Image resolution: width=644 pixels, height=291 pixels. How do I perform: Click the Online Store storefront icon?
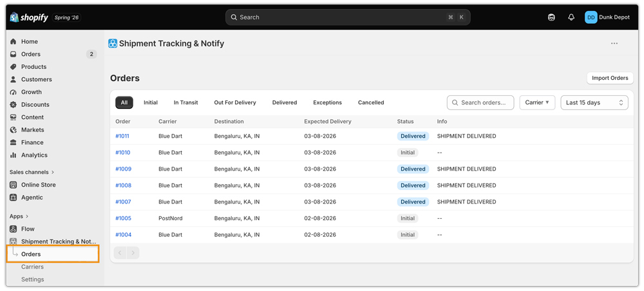coord(14,185)
